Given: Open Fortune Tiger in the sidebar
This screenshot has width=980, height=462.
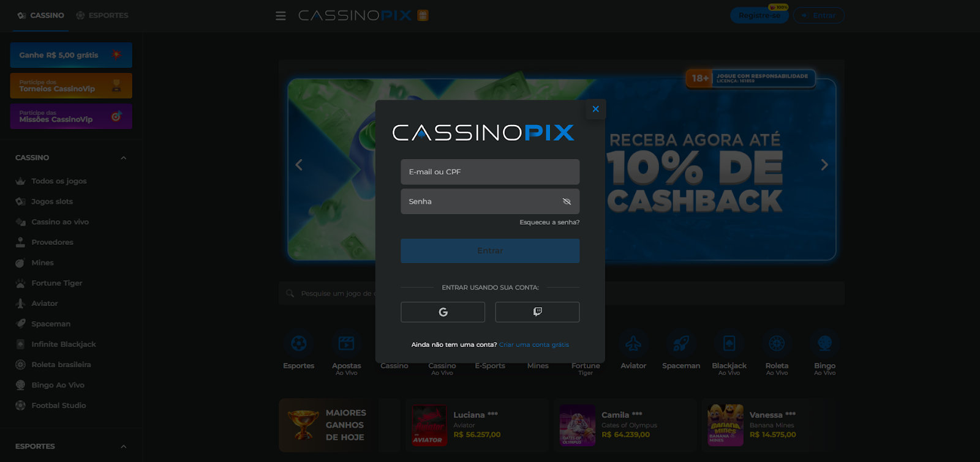Looking at the screenshot, I should [56, 283].
